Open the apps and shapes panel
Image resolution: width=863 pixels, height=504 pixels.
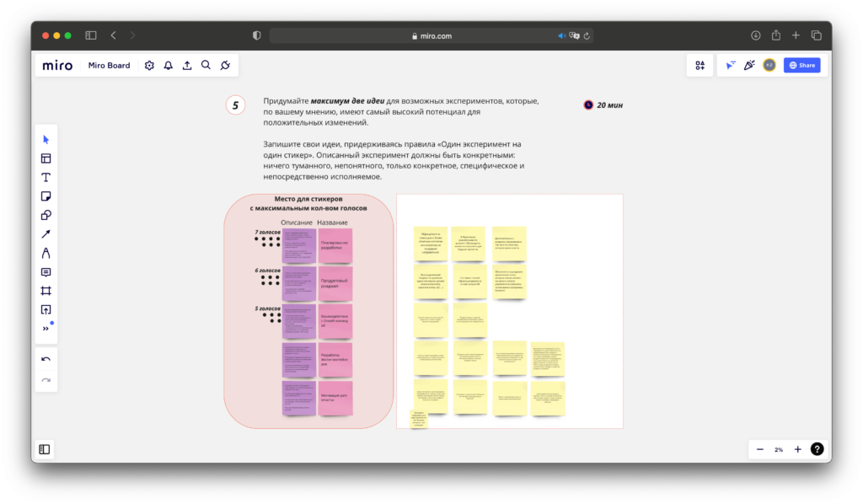pos(700,66)
